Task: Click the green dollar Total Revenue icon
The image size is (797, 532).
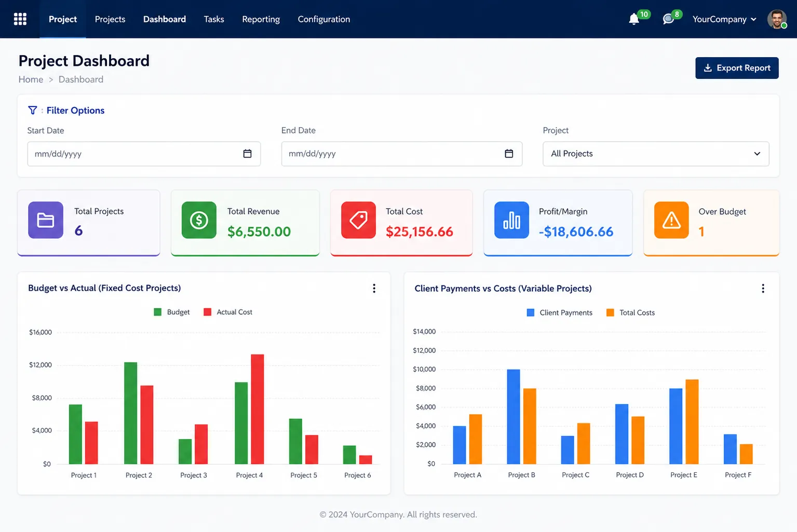Action: [199, 220]
